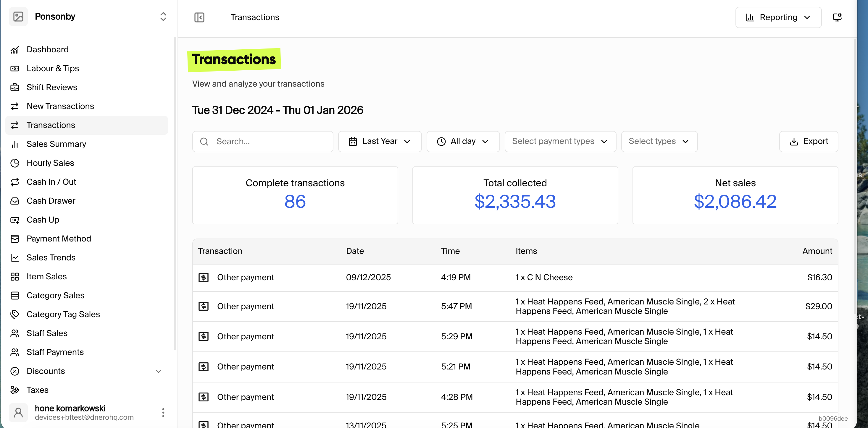Click the sidebar vertical scrollbar
This screenshot has height=428, width=868.
(x=175, y=194)
